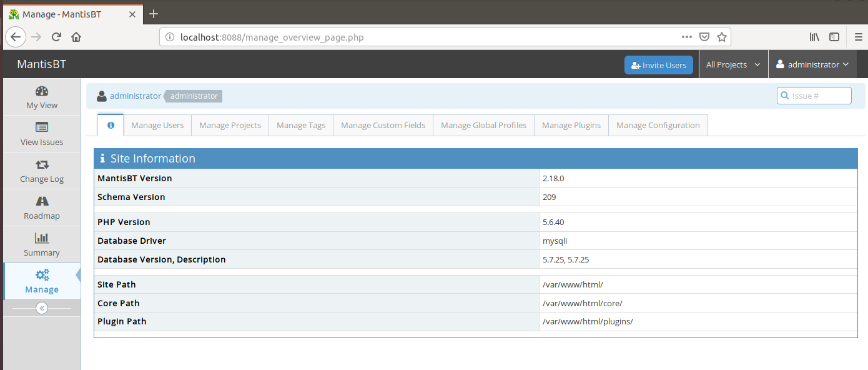Click Core Path value /var/www/html/core/
The image size is (868, 370).
[x=583, y=303]
